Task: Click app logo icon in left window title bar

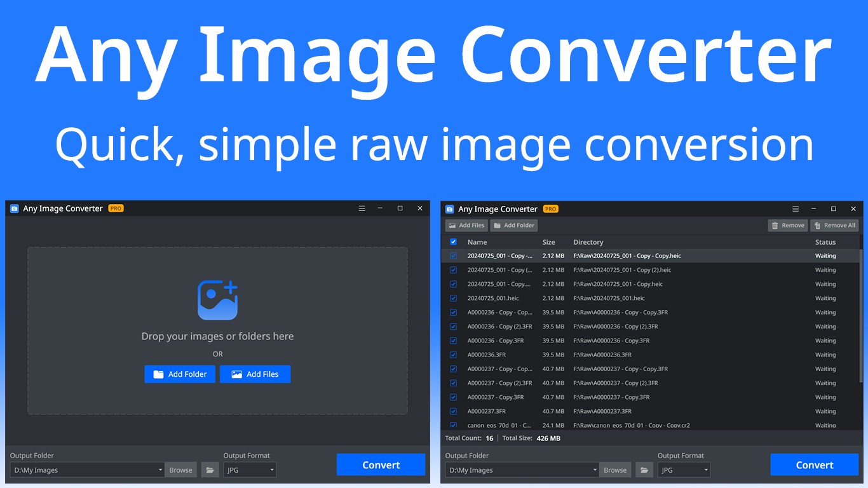Action: click(x=15, y=208)
